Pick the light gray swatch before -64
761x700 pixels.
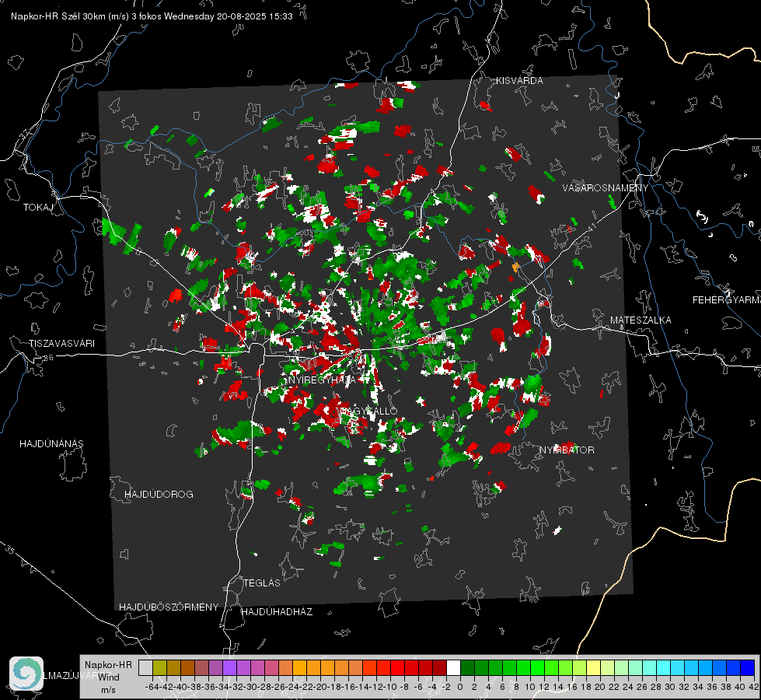coord(145,667)
